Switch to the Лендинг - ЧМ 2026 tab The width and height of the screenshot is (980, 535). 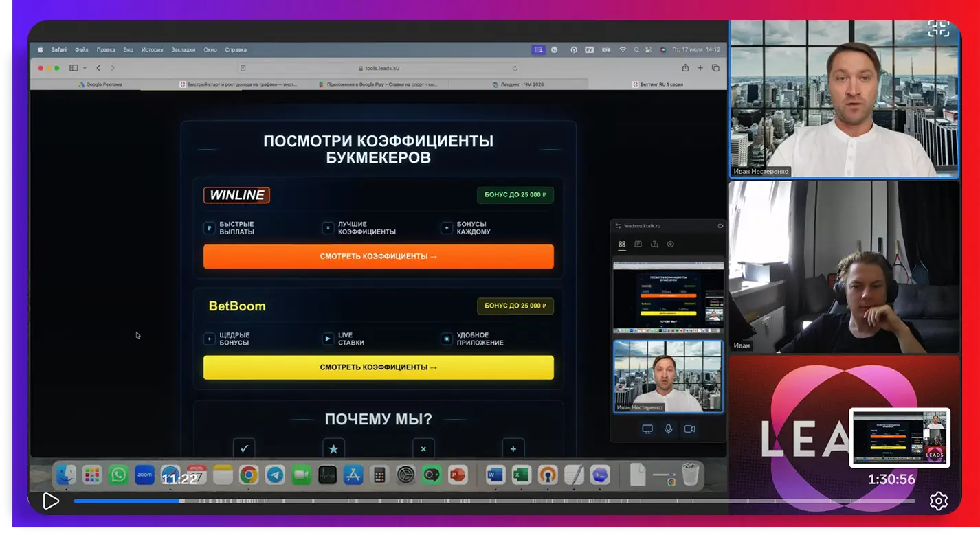518,84
